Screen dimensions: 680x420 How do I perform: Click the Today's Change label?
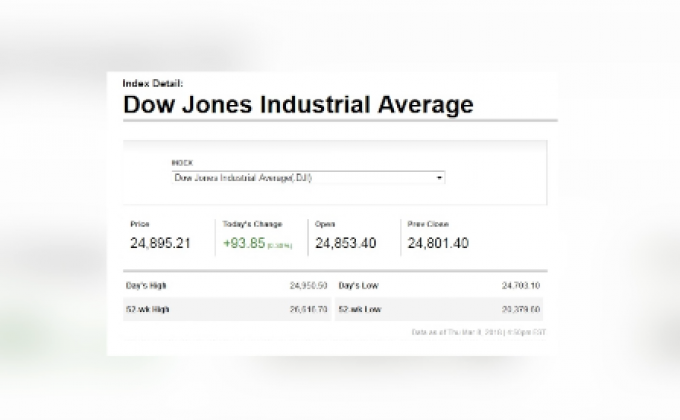pyautogui.click(x=252, y=224)
